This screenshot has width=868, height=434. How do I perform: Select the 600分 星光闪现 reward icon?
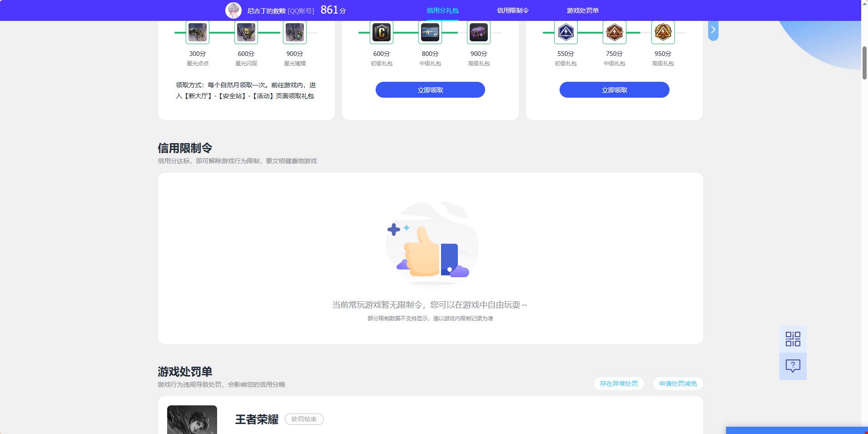pos(246,32)
